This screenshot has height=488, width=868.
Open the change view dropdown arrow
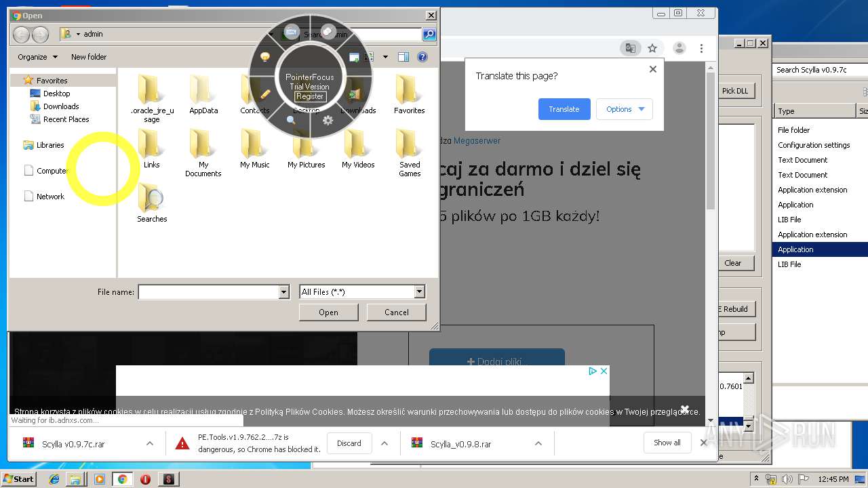[385, 57]
